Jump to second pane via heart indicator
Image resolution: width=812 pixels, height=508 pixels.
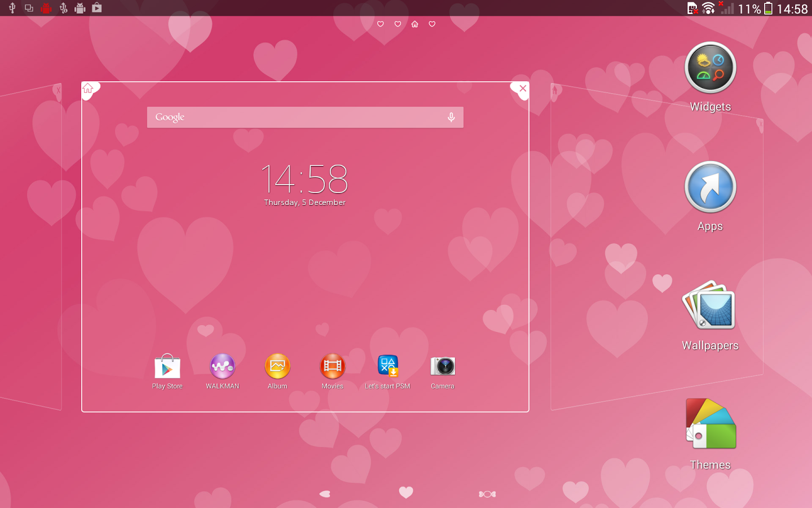398,24
